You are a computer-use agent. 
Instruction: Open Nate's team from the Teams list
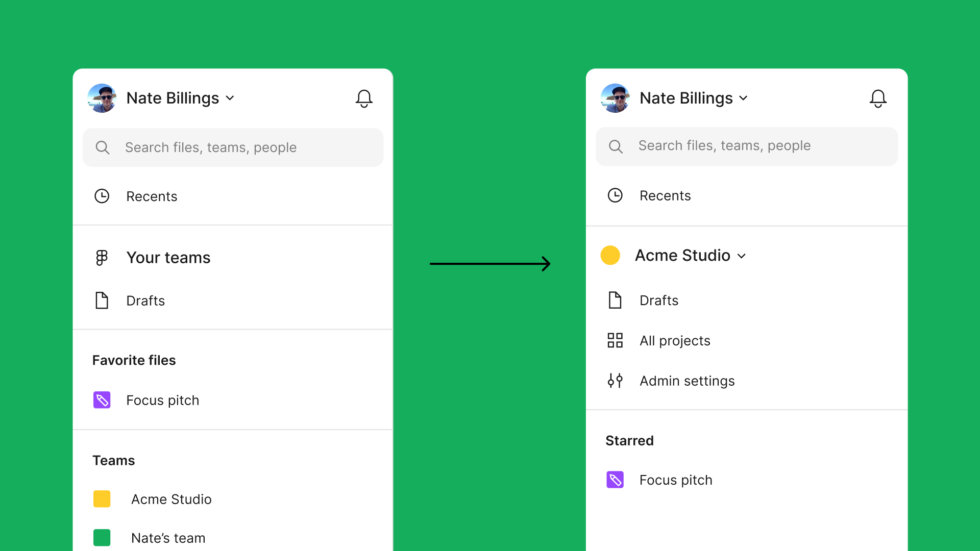point(168,538)
